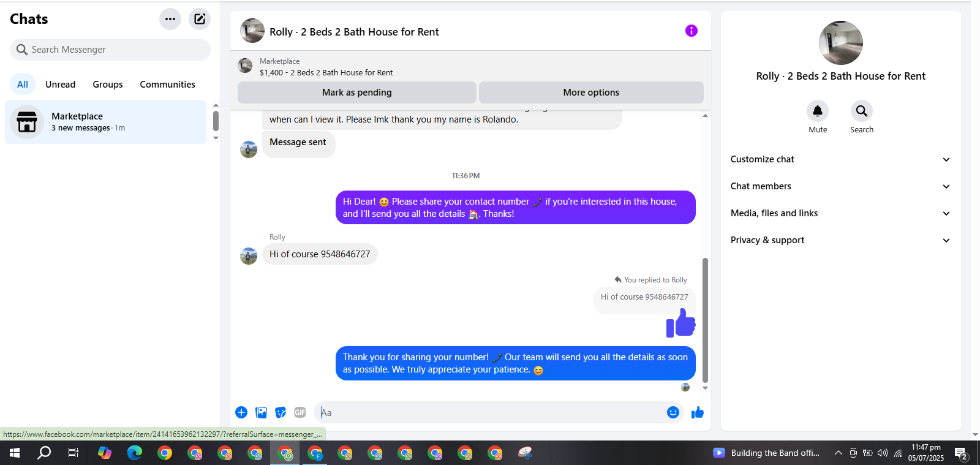Open the GIF picker
The height and width of the screenshot is (465, 980).
coord(300,412)
